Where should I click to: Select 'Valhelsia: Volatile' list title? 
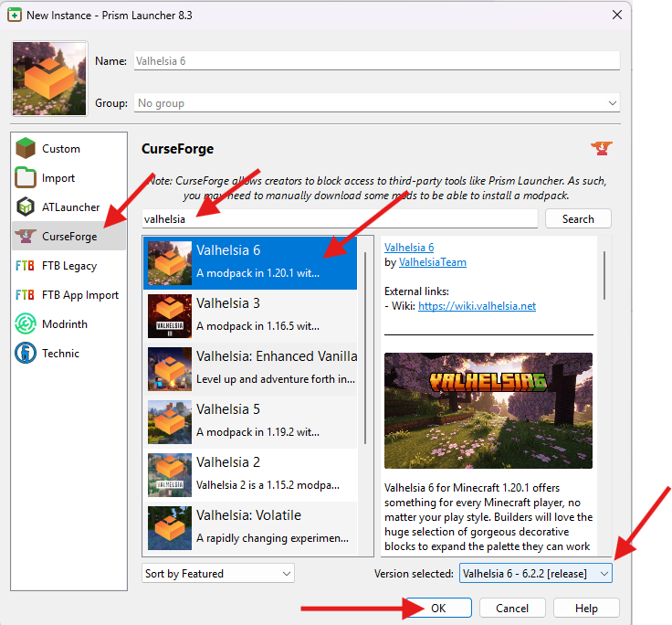[248, 515]
